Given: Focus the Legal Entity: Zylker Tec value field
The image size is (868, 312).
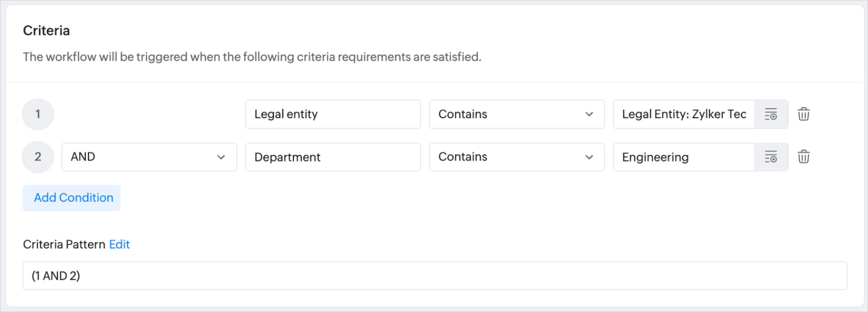Looking at the screenshot, I should 684,114.
